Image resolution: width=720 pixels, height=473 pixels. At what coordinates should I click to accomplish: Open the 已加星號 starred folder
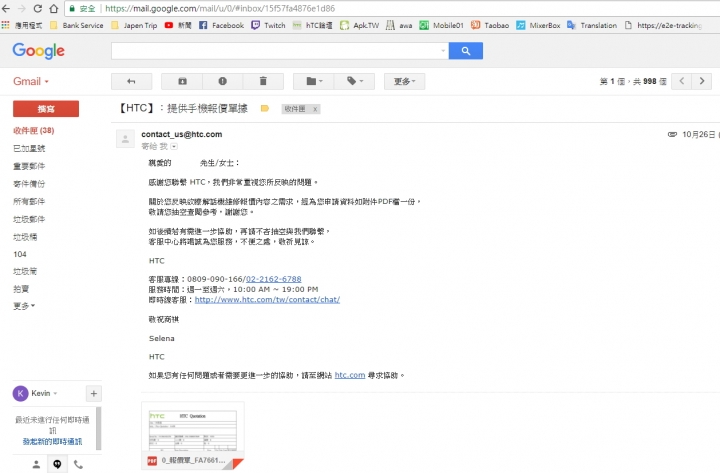click(29, 148)
